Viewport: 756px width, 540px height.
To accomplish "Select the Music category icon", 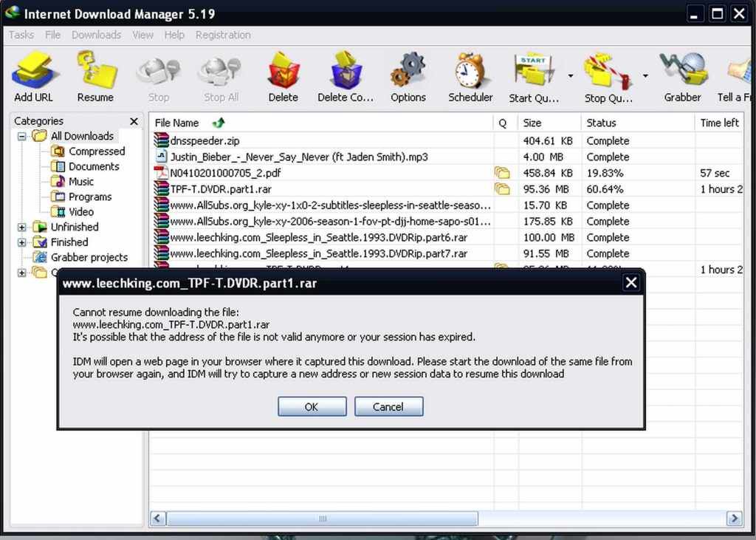I will click(58, 182).
